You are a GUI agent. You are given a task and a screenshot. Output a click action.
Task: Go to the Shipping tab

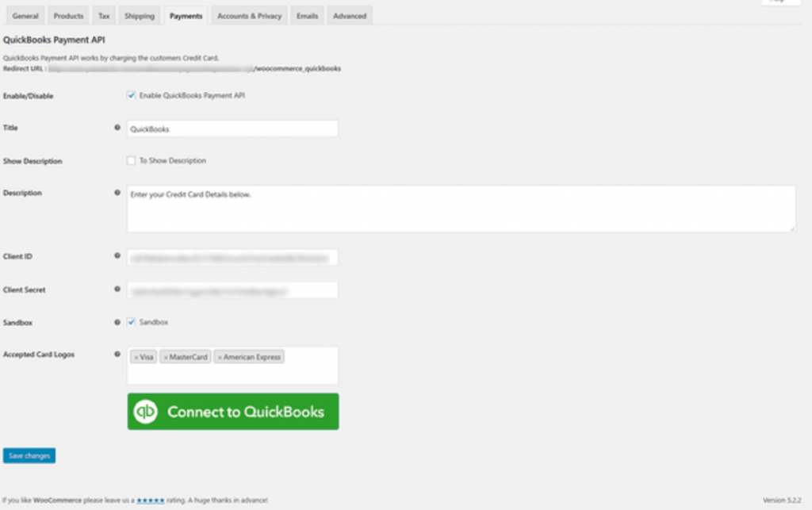coord(140,16)
